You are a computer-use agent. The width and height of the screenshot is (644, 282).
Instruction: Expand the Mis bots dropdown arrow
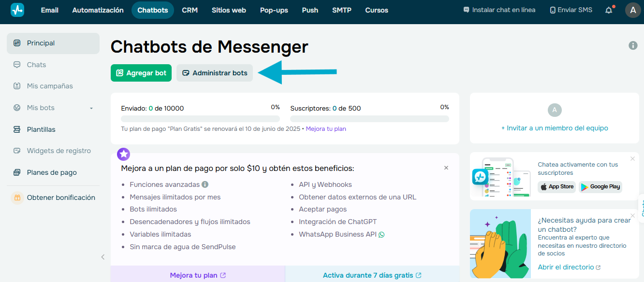click(91, 108)
